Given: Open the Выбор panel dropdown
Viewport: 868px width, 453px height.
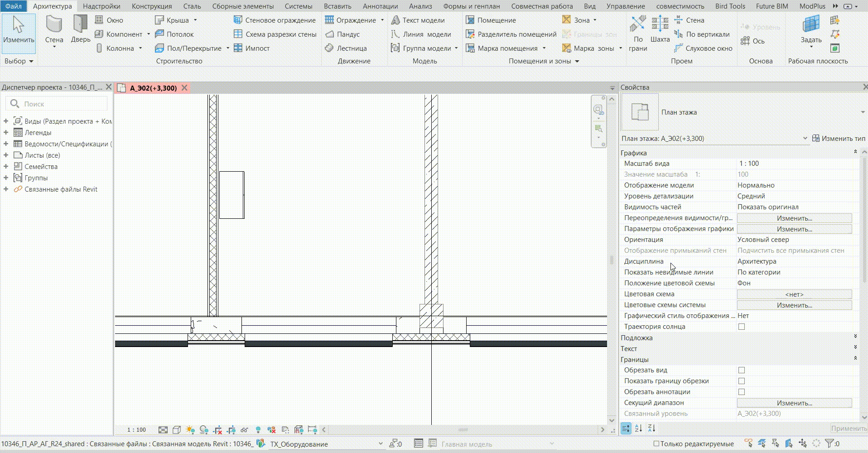Looking at the screenshot, I should click(19, 61).
